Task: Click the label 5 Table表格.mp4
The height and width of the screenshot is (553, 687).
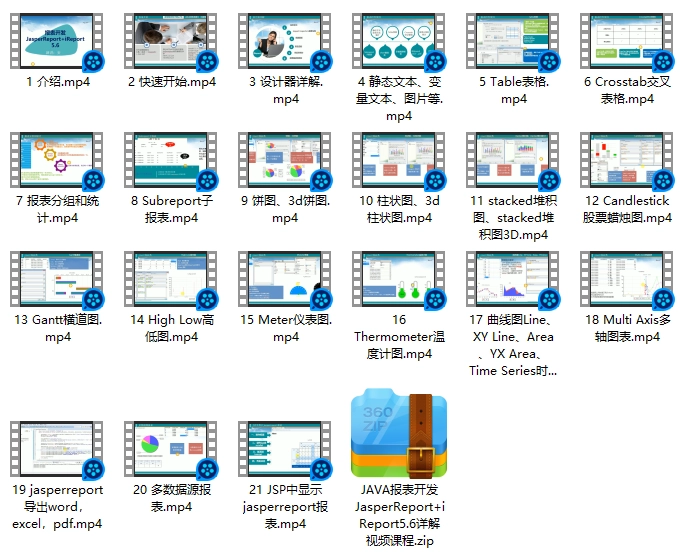Action: (x=513, y=90)
